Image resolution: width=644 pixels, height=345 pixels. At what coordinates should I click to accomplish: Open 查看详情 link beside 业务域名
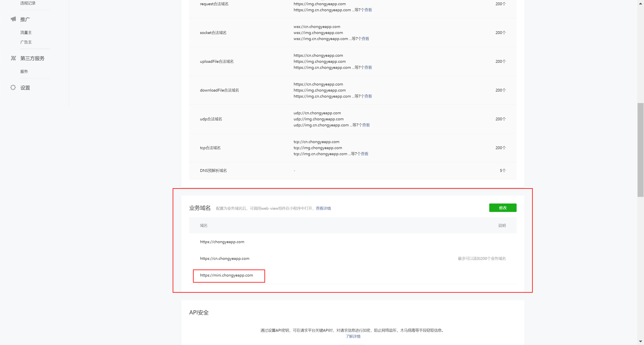(323, 208)
